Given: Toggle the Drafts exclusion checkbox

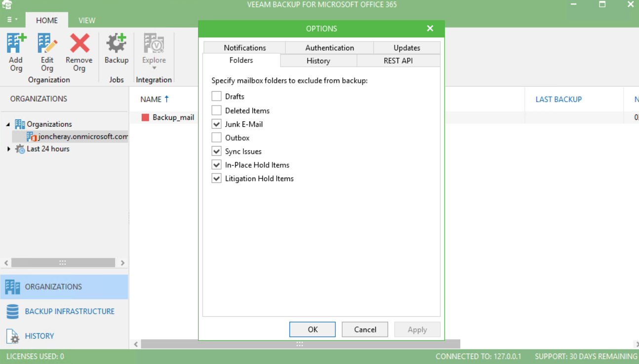Looking at the screenshot, I should pos(216,96).
